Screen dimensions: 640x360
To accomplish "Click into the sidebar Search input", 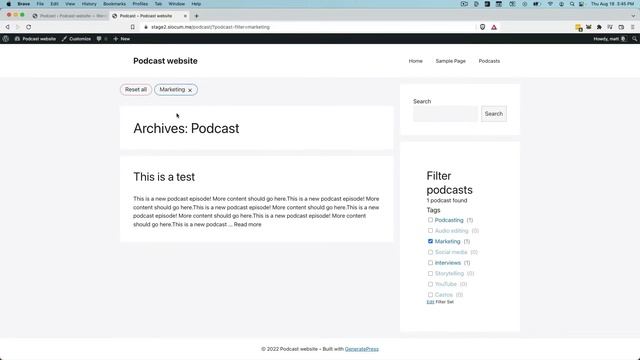I will click(445, 114).
